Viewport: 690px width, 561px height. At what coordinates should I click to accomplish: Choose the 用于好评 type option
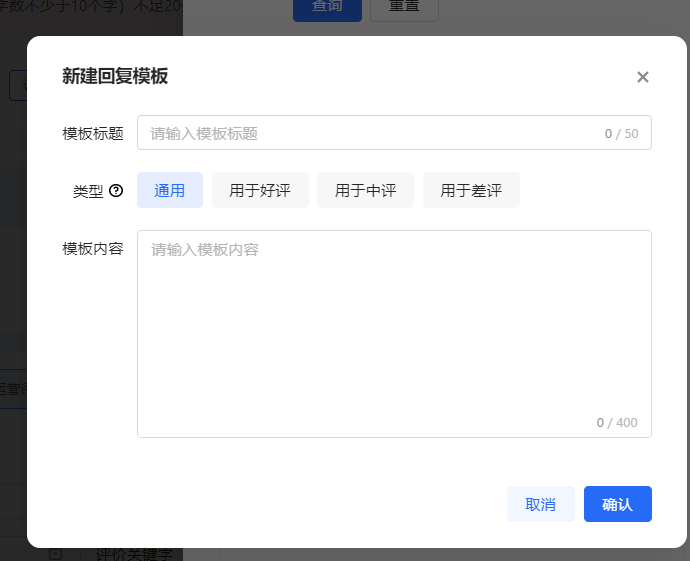[260, 190]
